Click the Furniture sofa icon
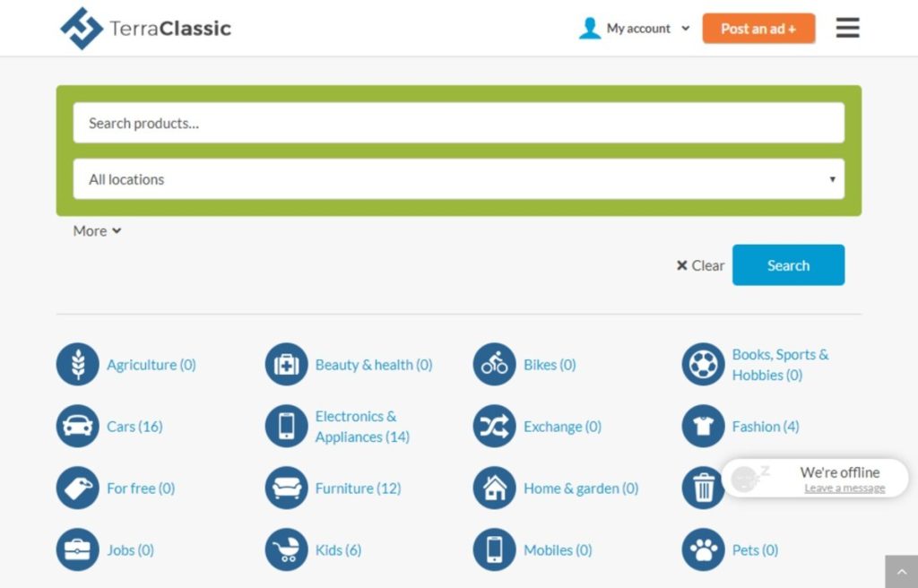Screen dimensions: 918x588 (x=286, y=488)
